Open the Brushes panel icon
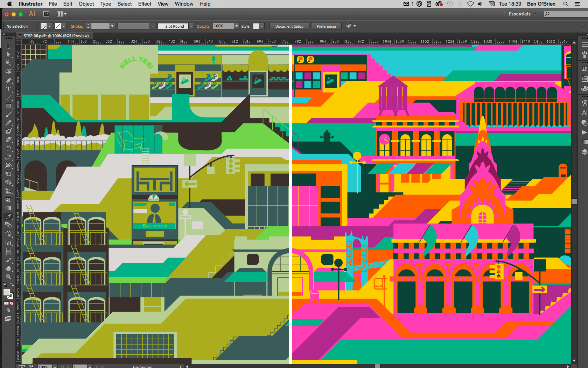Image resolution: width=588 pixels, height=368 pixels. tap(584, 55)
